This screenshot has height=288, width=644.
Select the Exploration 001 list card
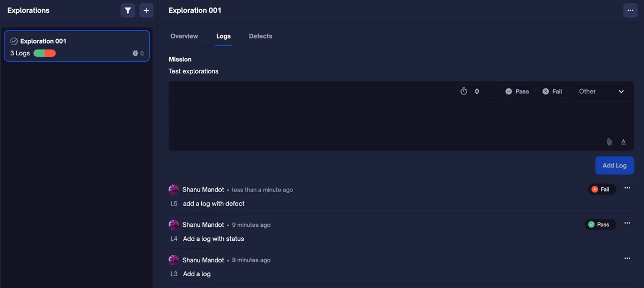(77, 46)
